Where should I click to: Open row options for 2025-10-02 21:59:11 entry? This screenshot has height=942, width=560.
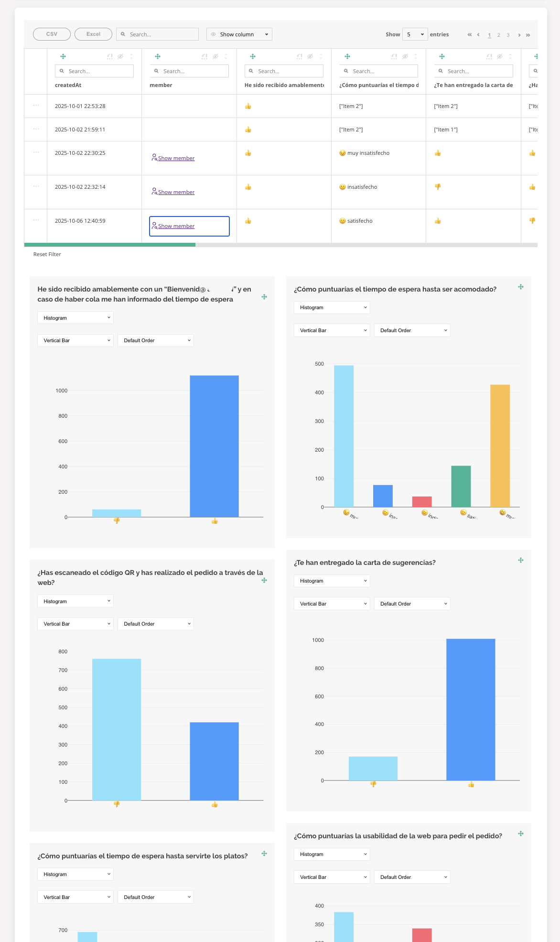[x=36, y=129]
